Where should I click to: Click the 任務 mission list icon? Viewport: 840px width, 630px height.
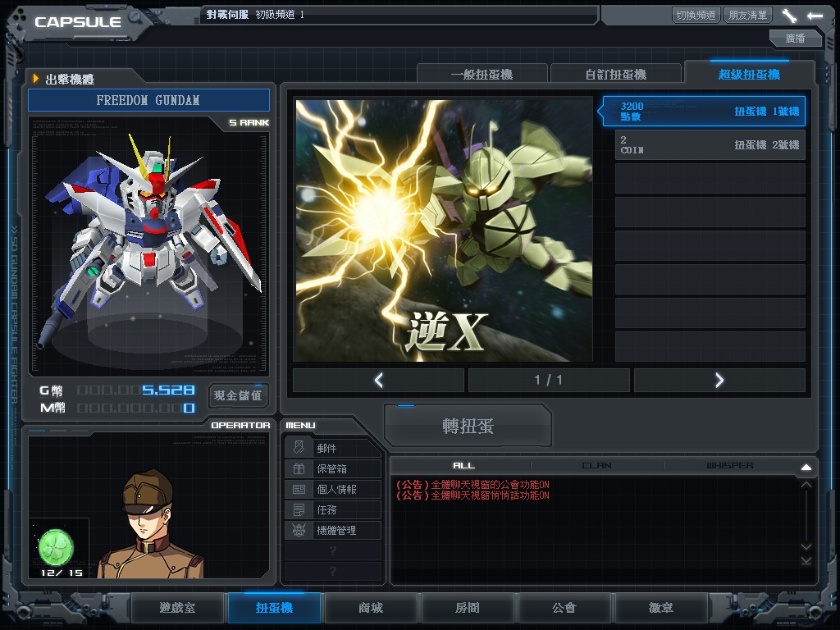299,509
